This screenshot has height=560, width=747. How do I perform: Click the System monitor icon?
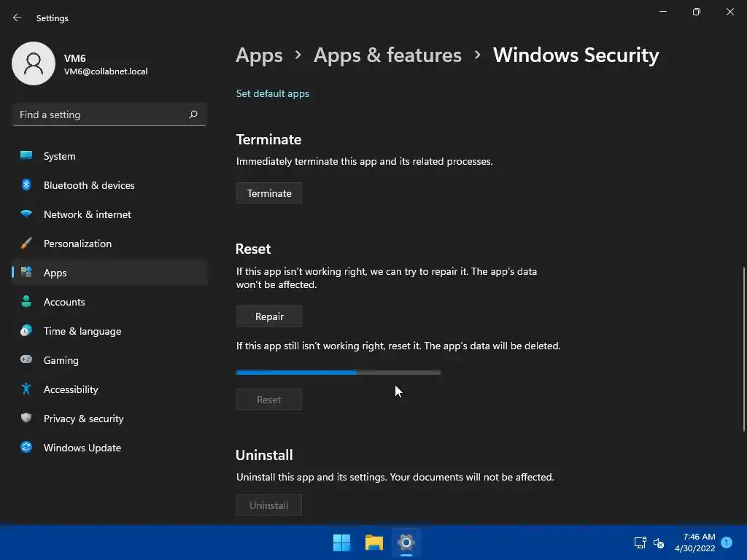(x=26, y=155)
